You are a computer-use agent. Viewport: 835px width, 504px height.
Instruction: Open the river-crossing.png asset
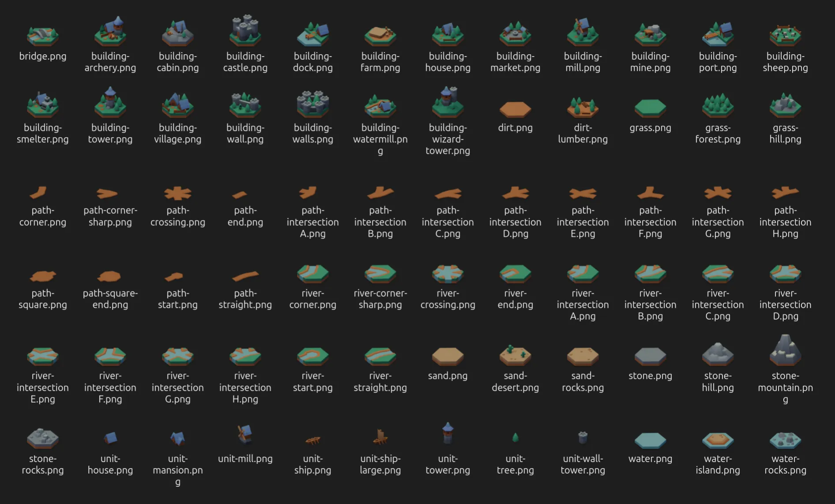coord(448,273)
